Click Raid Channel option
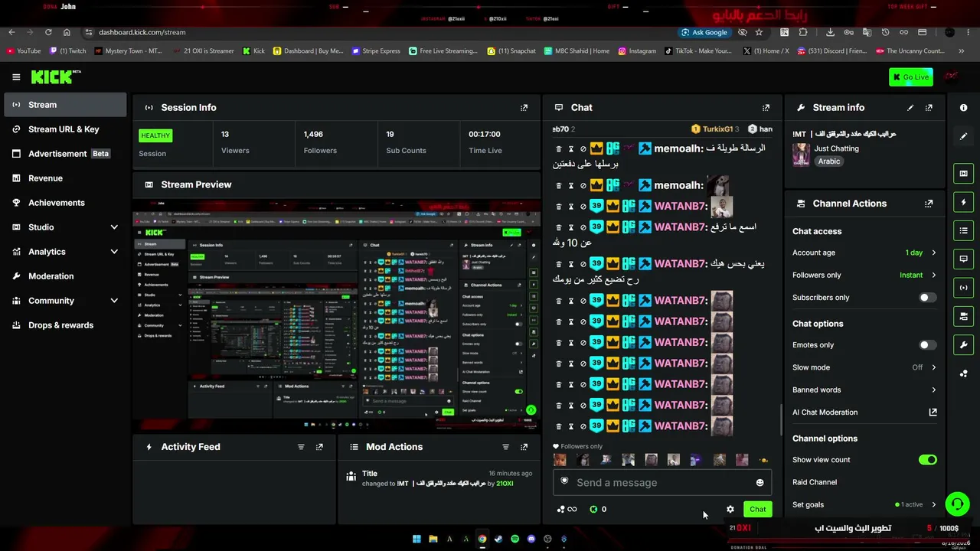Image resolution: width=980 pixels, height=551 pixels. point(815,482)
